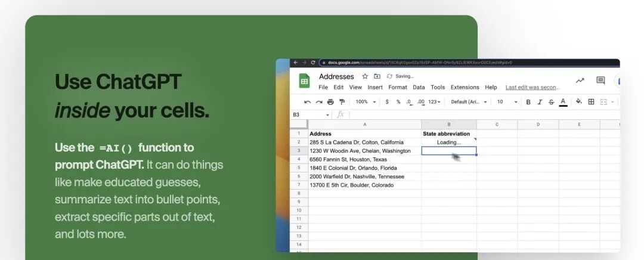The height and width of the screenshot is (260, 644).
Task: Click the undo arrow icon
Action: coord(307,102)
